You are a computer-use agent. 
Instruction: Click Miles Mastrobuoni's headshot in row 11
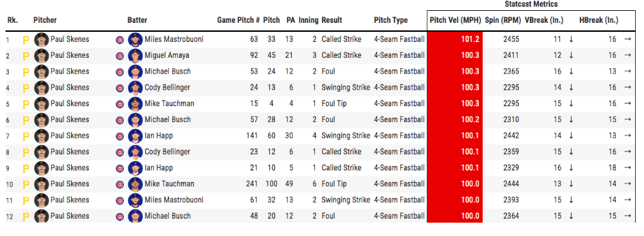135,200
